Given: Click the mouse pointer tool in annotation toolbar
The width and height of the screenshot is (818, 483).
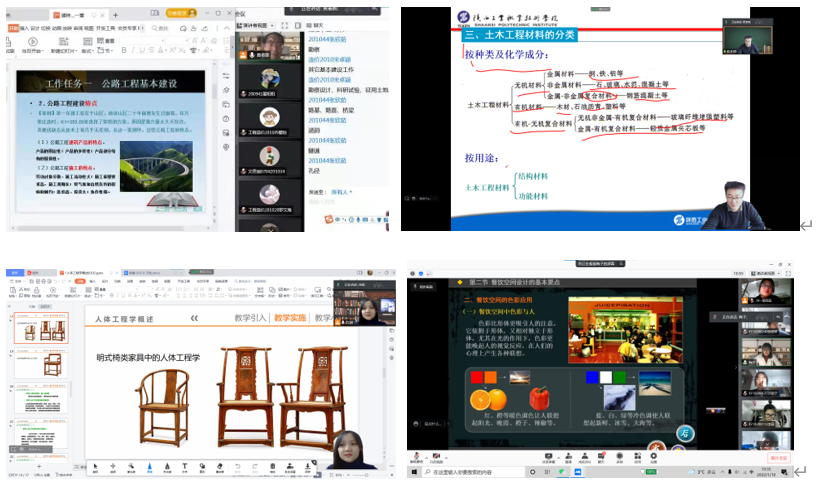Looking at the screenshot, I should (96, 466).
